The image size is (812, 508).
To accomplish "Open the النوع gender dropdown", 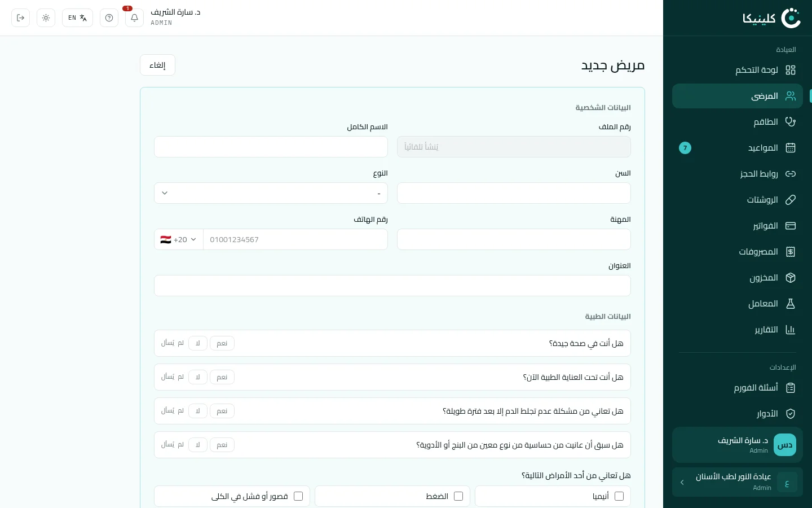I will (271, 193).
